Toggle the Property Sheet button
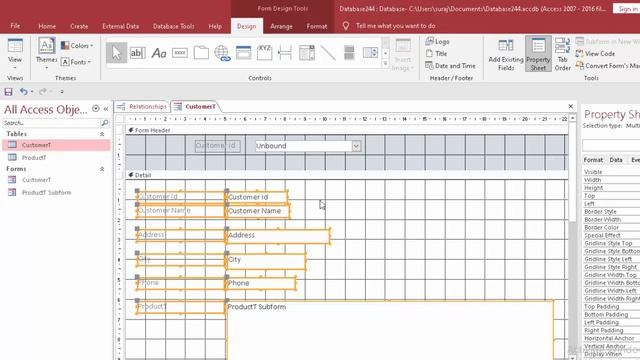The height and width of the screenshot is (360, 640). point(538,54)
